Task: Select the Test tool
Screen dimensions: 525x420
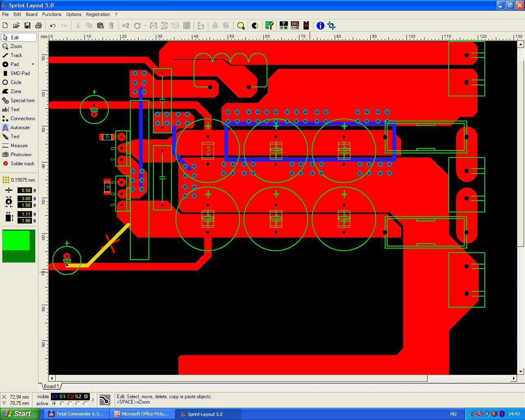Action: coord(19,137)
